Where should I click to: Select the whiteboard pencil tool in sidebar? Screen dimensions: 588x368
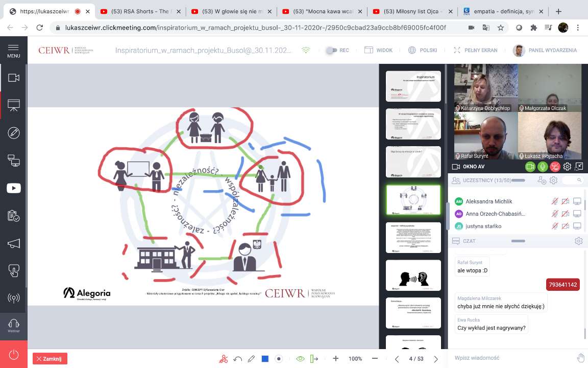(13, 133)
